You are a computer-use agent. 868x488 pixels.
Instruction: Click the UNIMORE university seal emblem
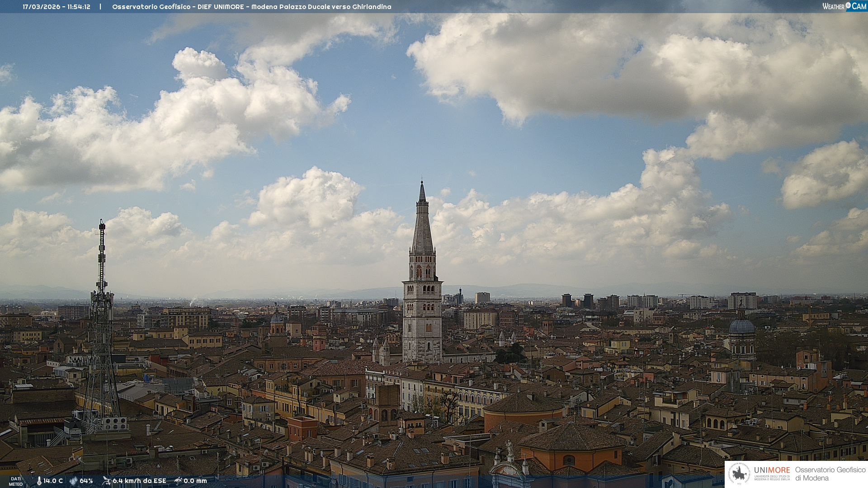pyautogui.click(x=740, y=474)
